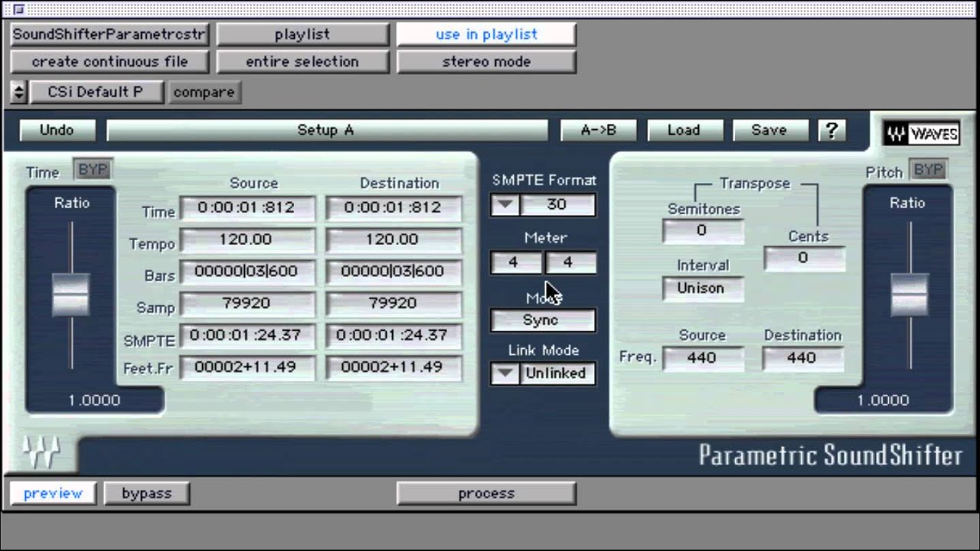Screen dimensions: 980x551
Task: Click the Time ratio value 1.0000
Action: (x=94, y=400)
